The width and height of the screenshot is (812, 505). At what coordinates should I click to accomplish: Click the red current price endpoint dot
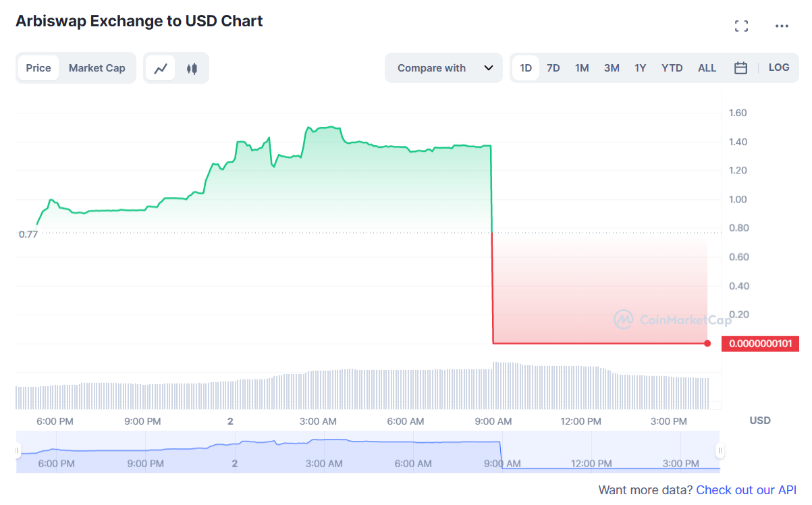707,344
